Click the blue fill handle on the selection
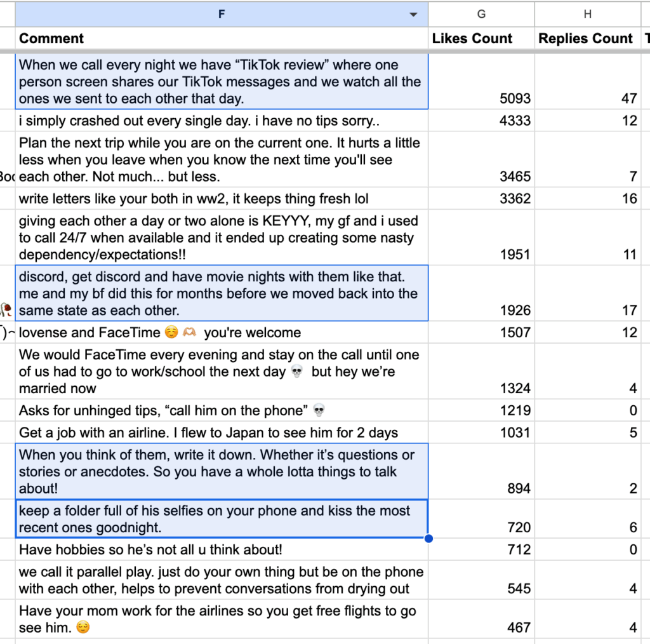 point(428,539)
